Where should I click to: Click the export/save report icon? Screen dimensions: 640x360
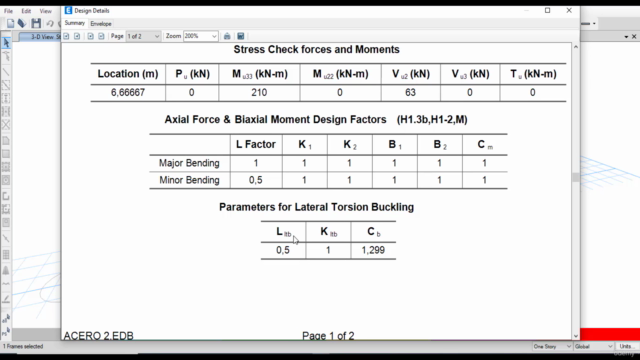[241, 36]
